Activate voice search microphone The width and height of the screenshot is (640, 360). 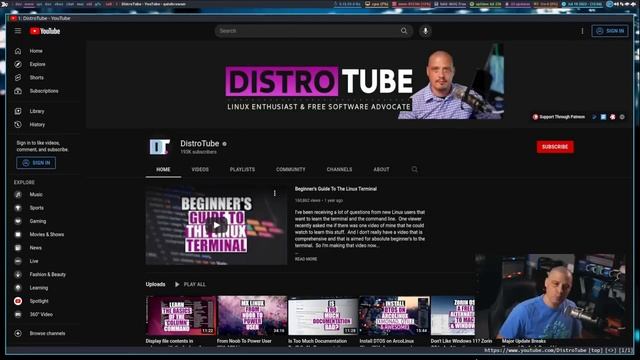[425, 31]
